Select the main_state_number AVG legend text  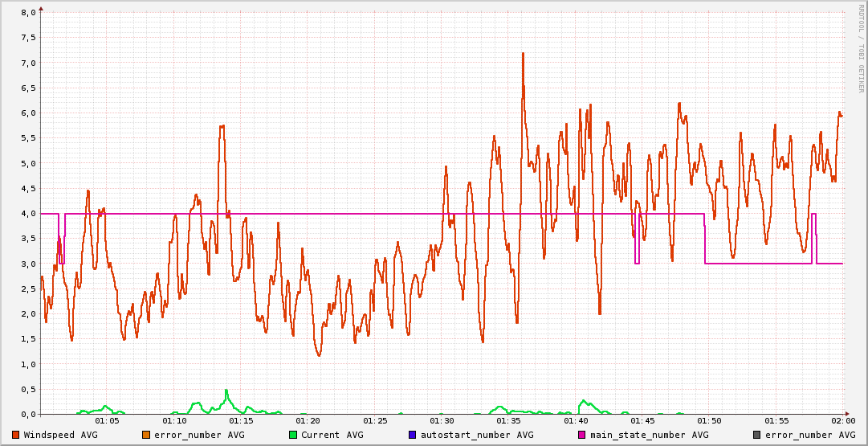pyautogui.click(x=650, y=435)
